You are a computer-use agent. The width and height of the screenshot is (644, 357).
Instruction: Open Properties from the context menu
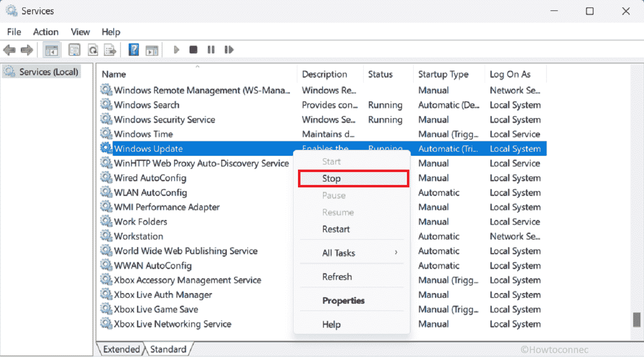click(x=343, y=301)
